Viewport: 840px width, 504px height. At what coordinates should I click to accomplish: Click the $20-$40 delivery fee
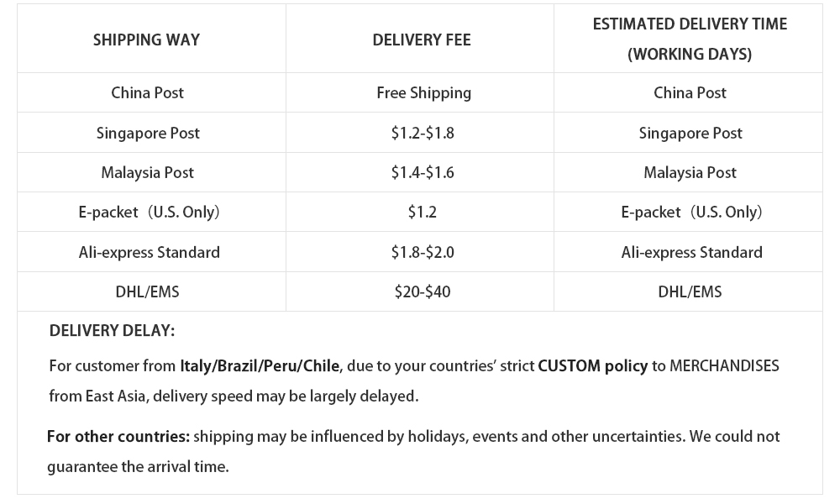tap(423, 292)
